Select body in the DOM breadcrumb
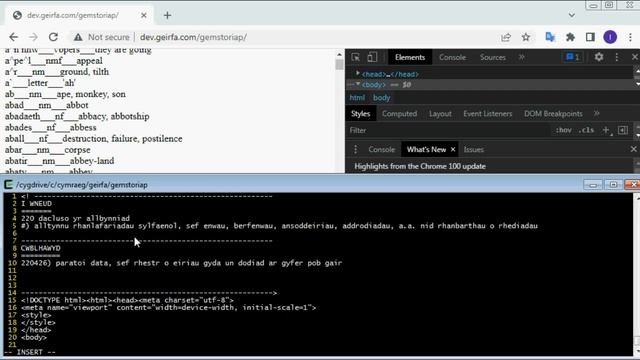This screenshot has height=360, width=640. [x=382, y=98]
